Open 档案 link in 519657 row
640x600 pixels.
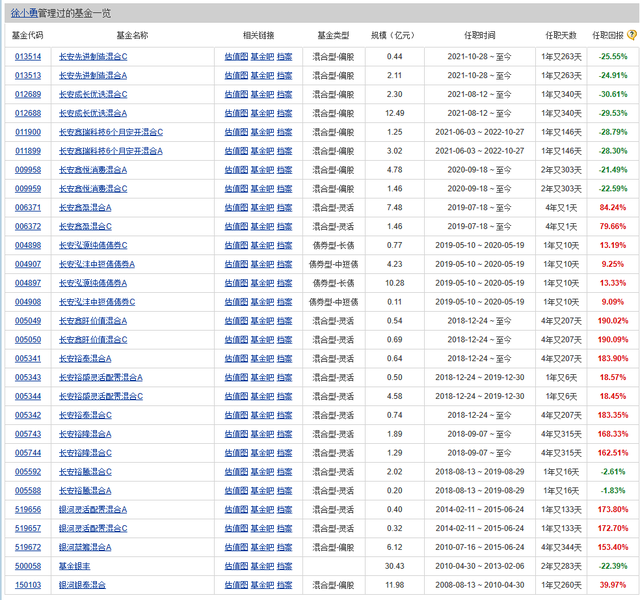tap(284, 528)
